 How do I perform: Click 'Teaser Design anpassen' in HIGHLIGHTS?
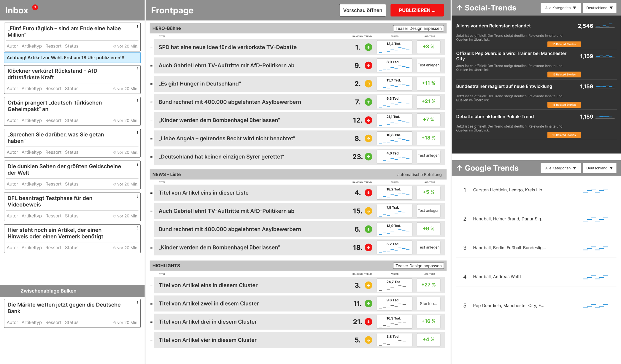[x=418, y=266]
